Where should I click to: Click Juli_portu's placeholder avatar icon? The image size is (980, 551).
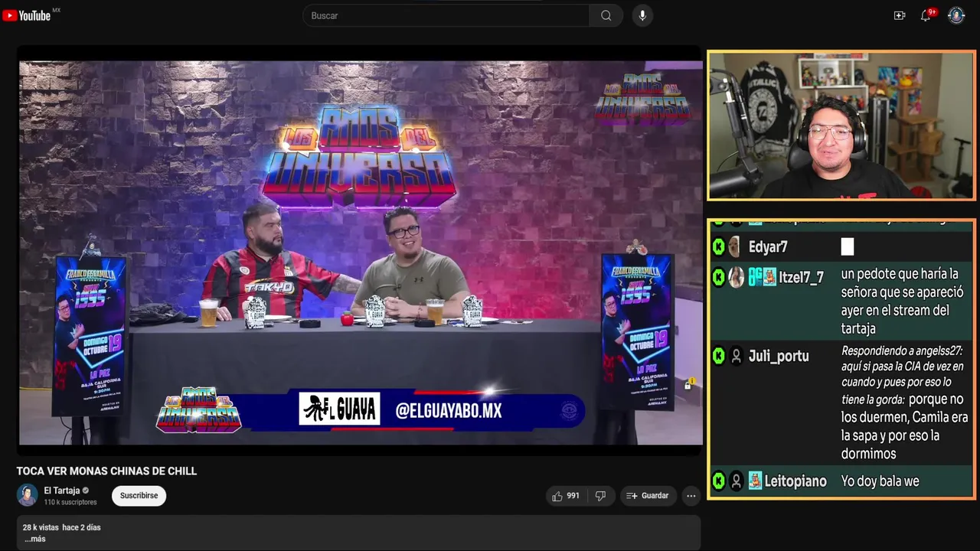(x=736, y=356)
